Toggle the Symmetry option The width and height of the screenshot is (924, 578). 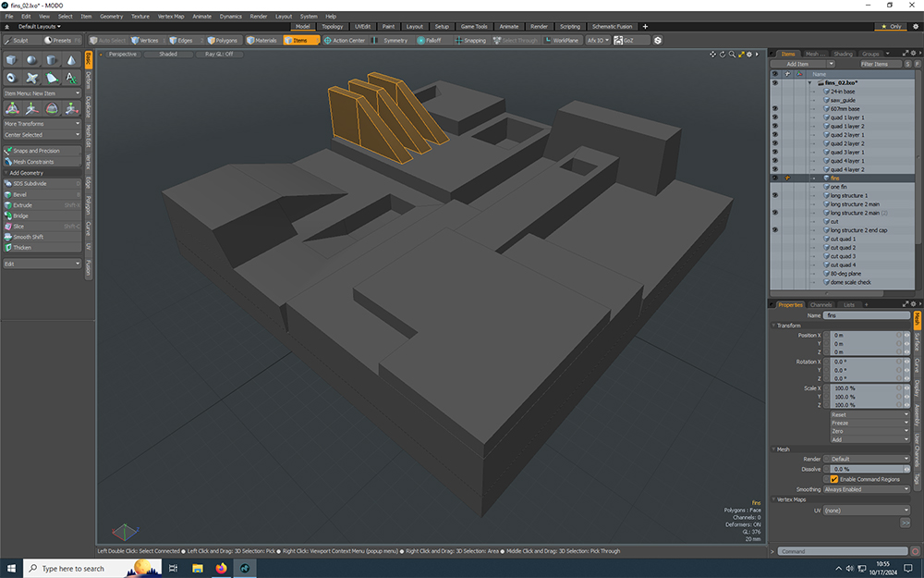point(390,41)
